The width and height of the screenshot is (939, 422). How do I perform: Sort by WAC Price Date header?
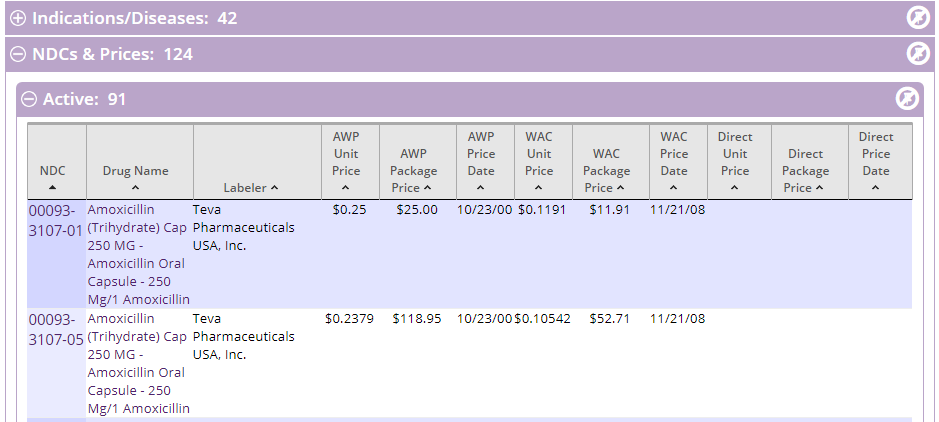click(x=674, y=162)
